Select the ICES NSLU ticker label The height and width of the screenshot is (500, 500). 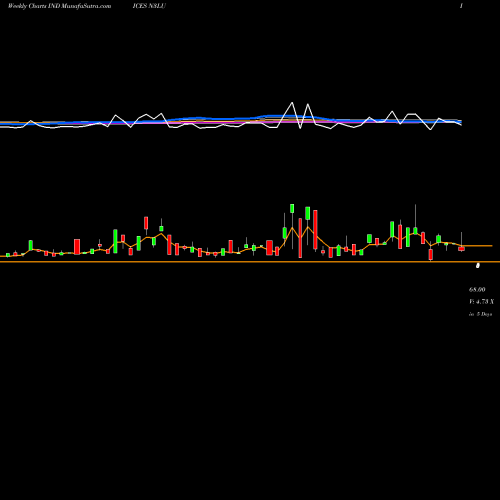149,6
